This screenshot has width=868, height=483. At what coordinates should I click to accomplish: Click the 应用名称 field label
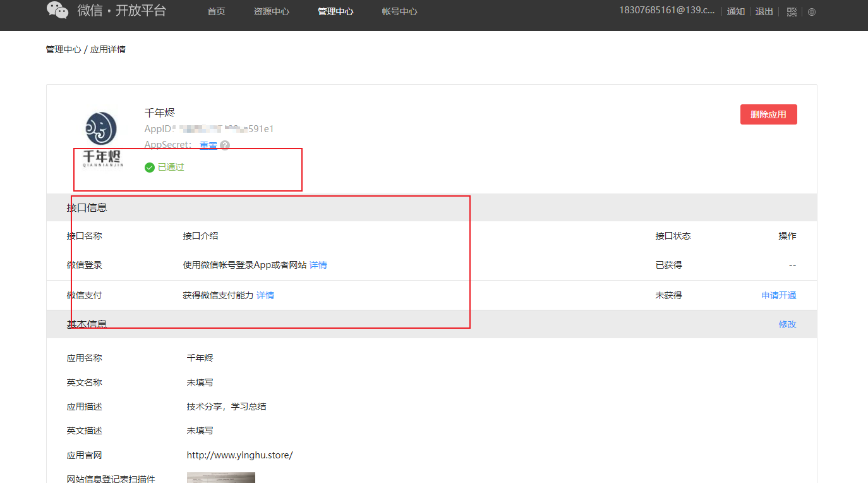(84, 358)
